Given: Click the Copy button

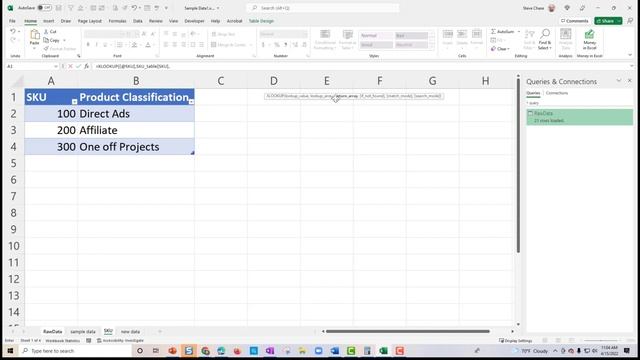Looking at the screenshot, I should 52,40.
